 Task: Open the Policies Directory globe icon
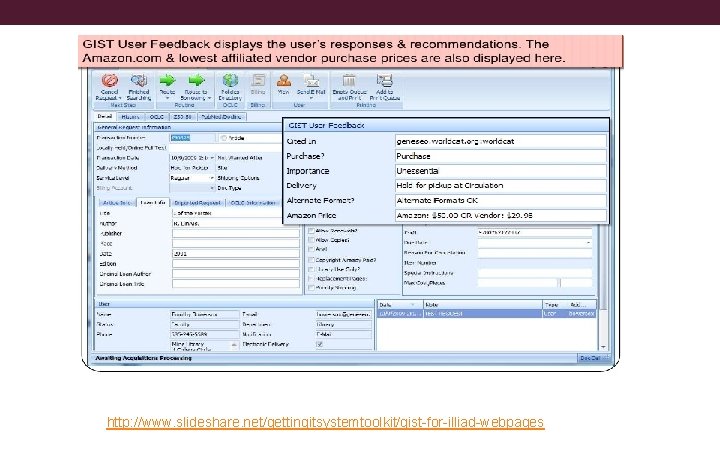tap(230, 80)
